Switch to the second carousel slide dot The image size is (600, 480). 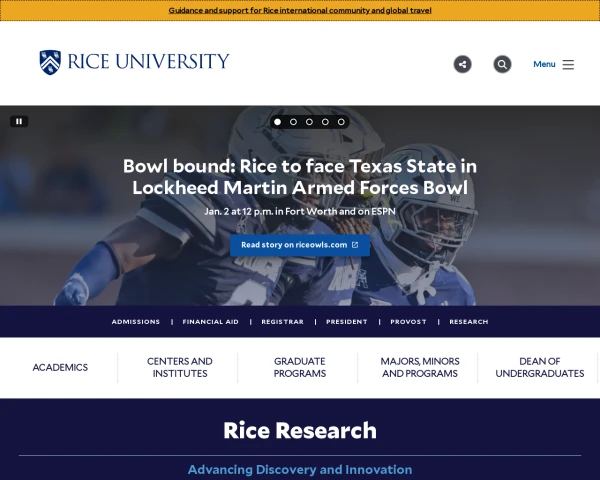(293, 121)
